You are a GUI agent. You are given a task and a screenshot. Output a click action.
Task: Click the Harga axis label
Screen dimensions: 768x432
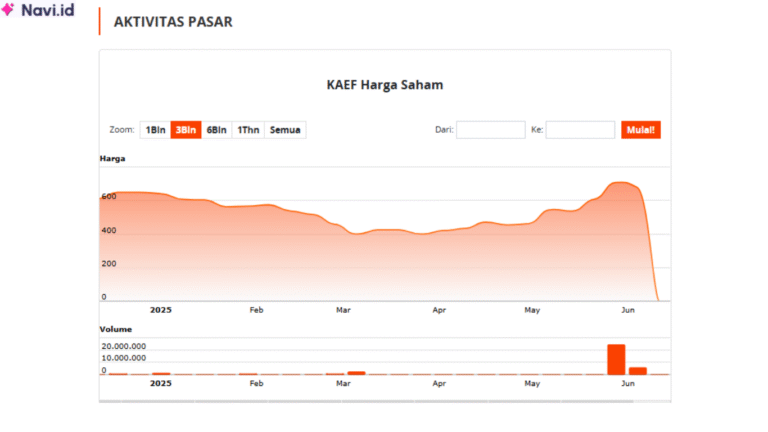click(113, 158)
